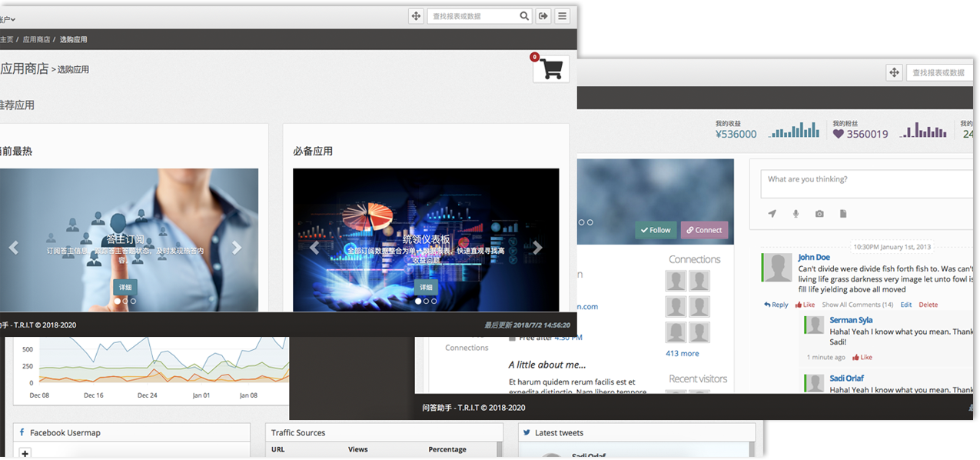Select third slide dot in 必备应用 carousel

click(434, 302)
